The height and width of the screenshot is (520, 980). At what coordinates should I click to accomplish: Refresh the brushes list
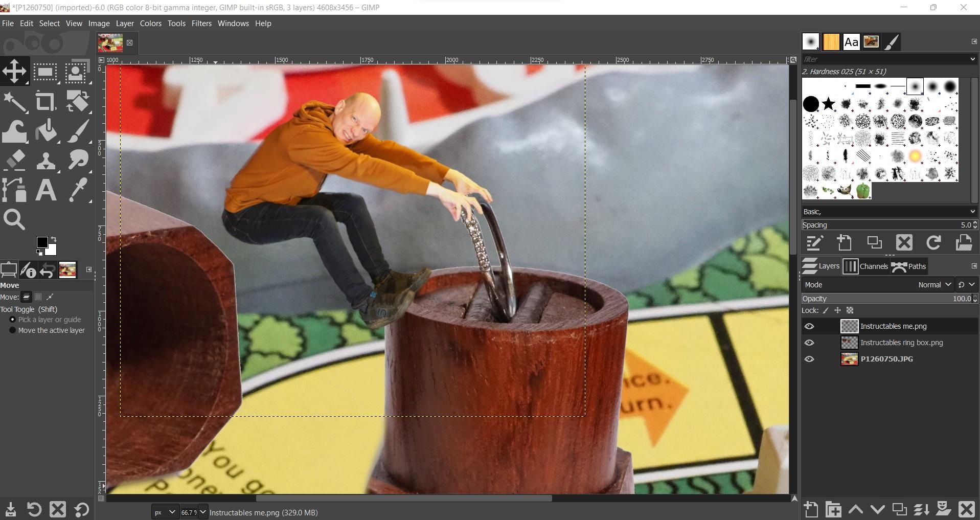[934, 243]
